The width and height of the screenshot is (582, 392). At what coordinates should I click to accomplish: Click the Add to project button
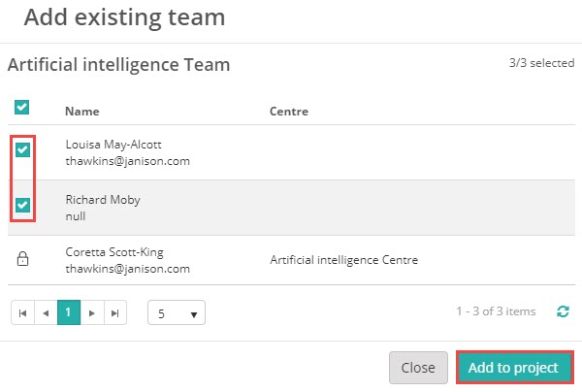(x=513, y=368)
